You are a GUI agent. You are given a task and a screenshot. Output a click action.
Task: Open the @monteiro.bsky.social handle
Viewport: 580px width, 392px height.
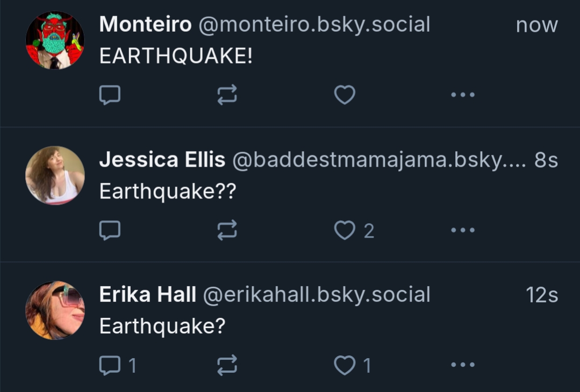pyautogui.click(x=314, y=25)
